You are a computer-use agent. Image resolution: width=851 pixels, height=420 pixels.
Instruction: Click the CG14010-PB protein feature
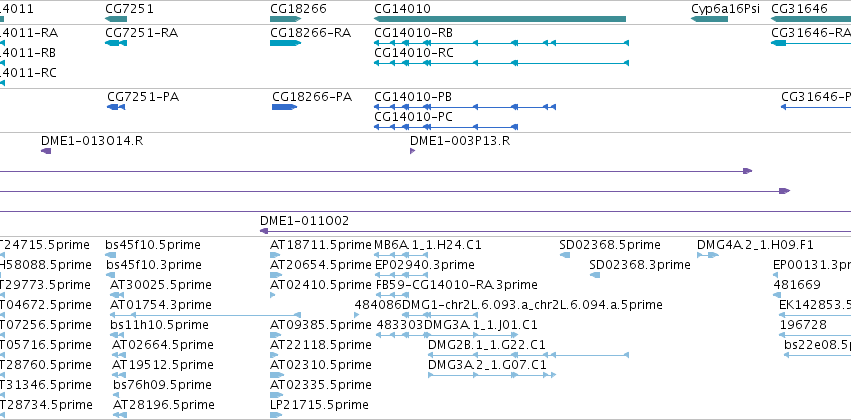click(x=465, y=107)
